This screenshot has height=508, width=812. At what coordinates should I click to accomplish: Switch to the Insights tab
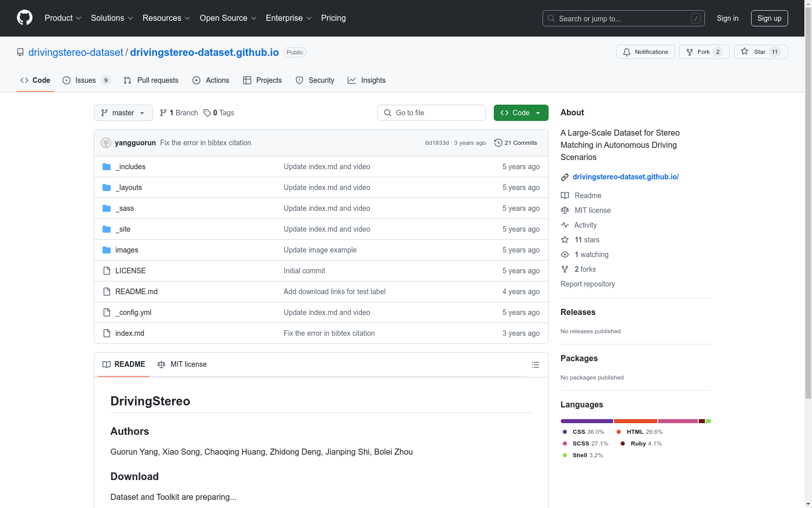[366, 80]
